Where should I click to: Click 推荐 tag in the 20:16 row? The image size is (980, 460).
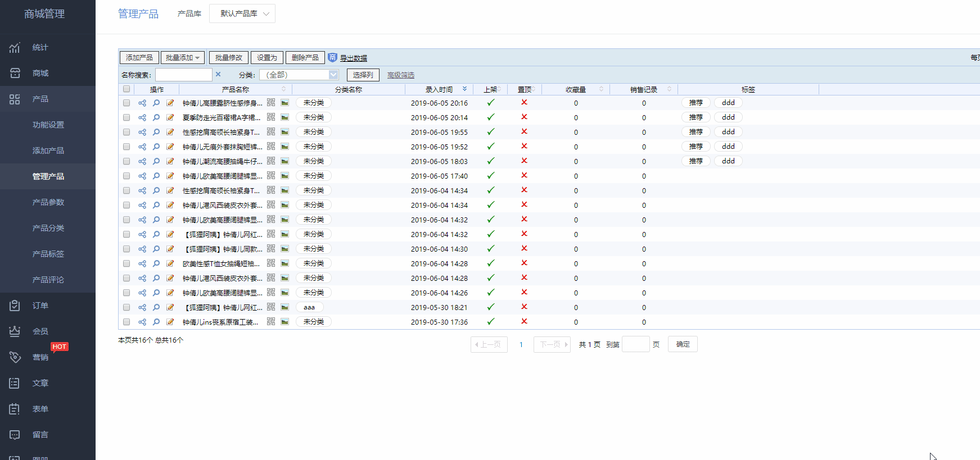[x=696, y=103]
